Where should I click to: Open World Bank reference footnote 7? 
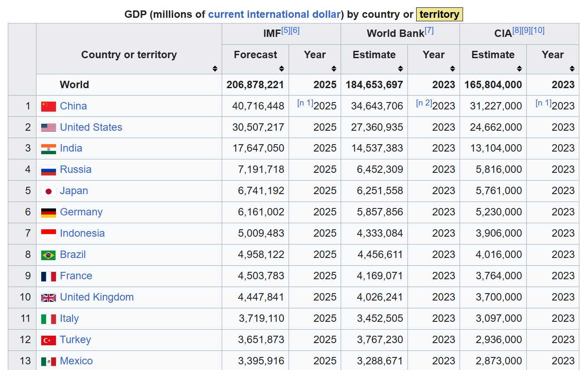429,30
